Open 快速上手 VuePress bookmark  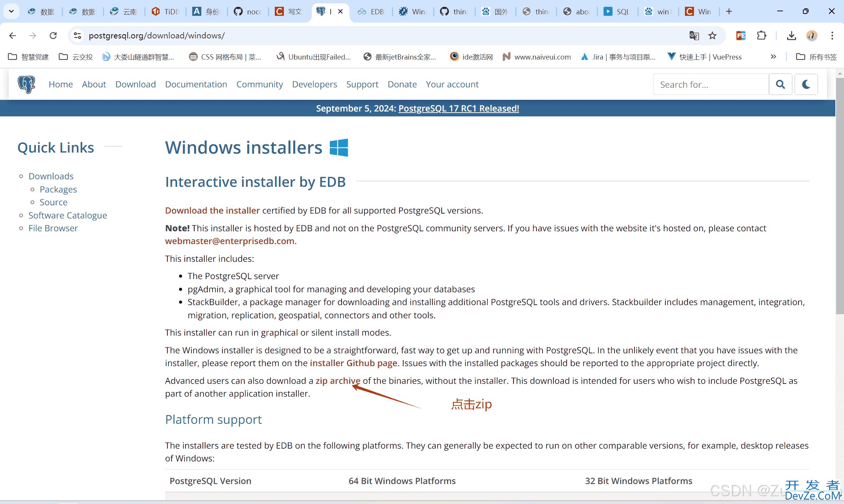click(x=705, y=57)
